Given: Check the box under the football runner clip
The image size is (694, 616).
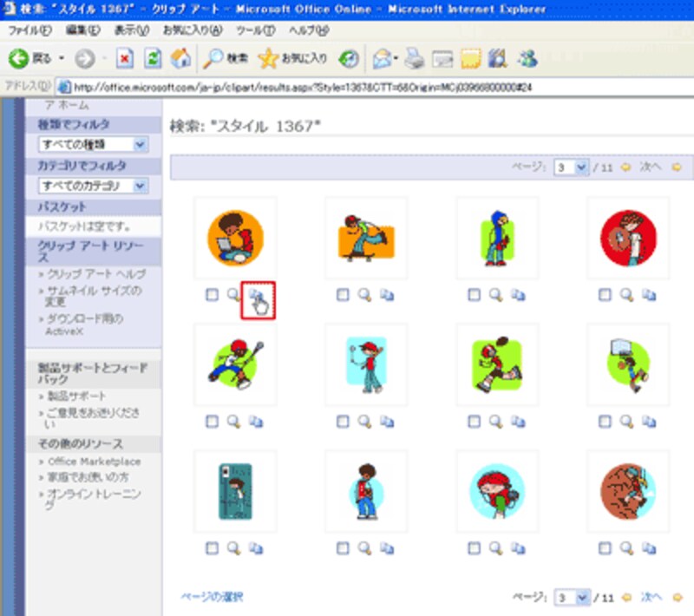Looking at the screenshot, I should [474, 422].
